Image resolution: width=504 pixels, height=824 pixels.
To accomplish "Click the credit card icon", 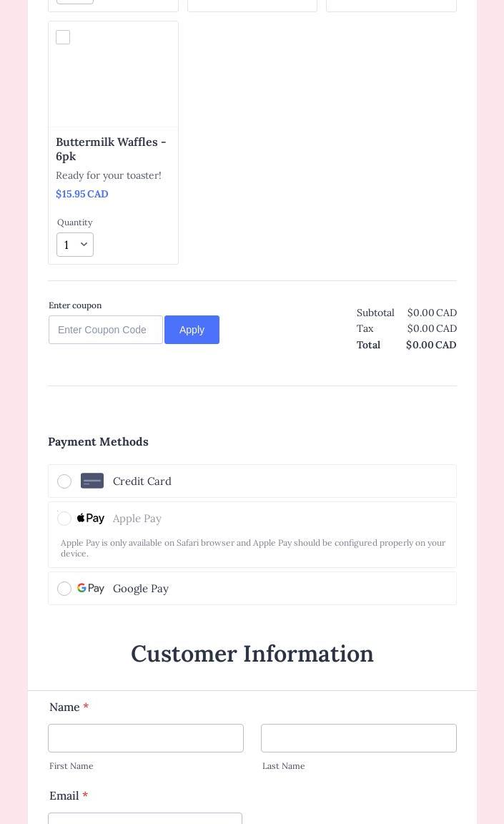I will point(92,481).
